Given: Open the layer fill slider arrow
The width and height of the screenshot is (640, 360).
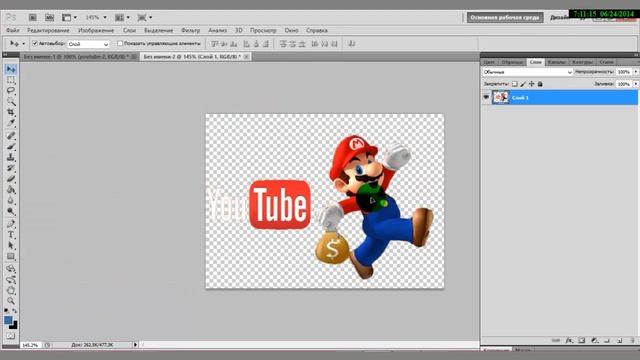Looking at the screenshot, I should [636, 84].
